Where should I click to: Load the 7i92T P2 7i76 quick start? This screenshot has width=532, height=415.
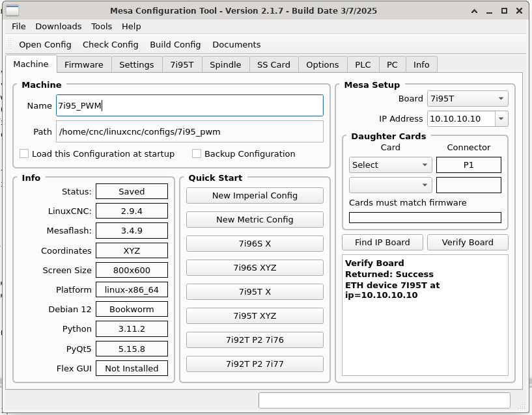pos(255,340)
